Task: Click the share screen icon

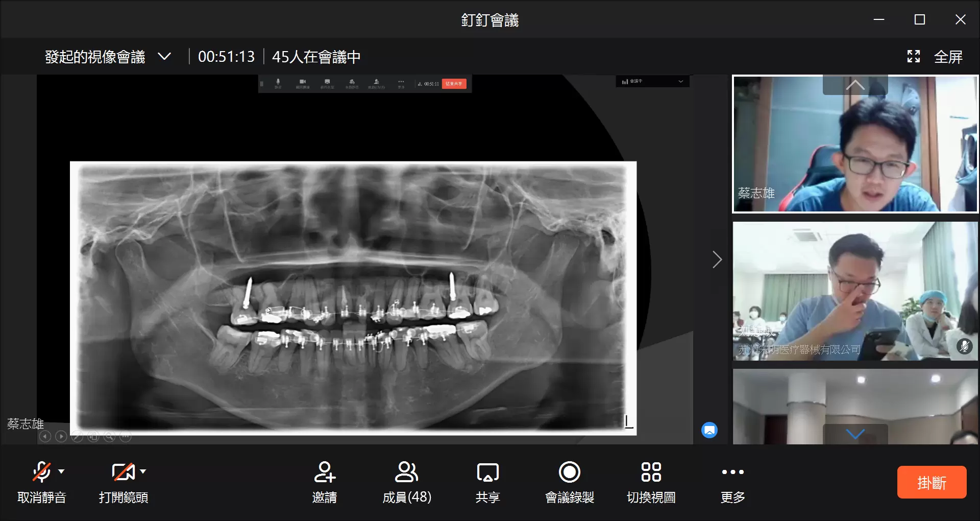Action: 487,472
